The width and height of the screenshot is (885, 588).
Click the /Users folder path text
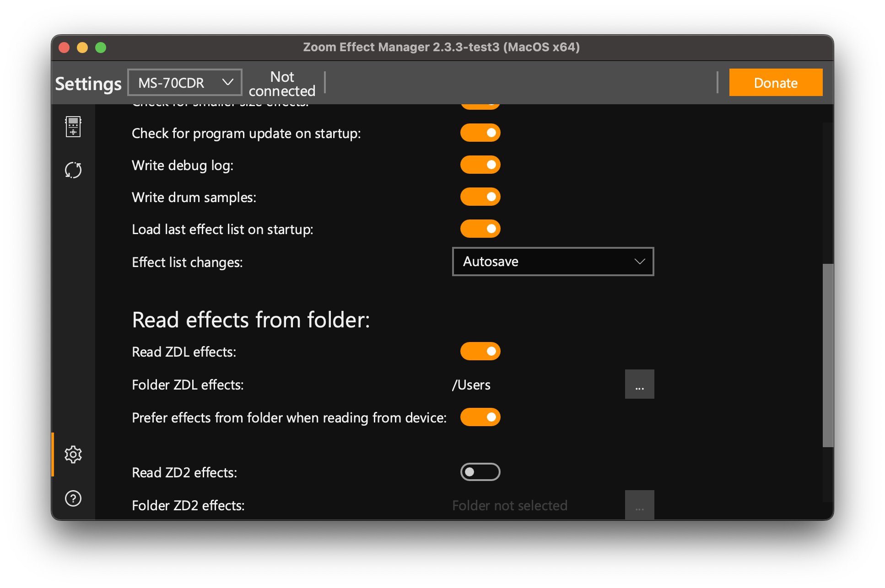(x=471, y=385)
